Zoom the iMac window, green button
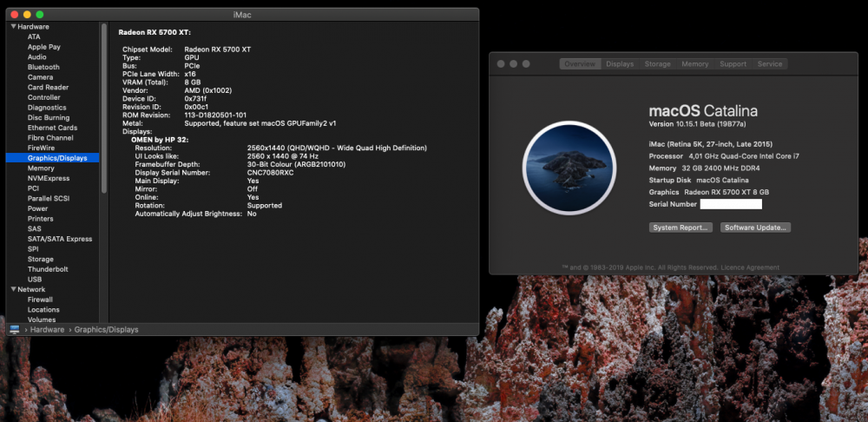 coord(39,15)
